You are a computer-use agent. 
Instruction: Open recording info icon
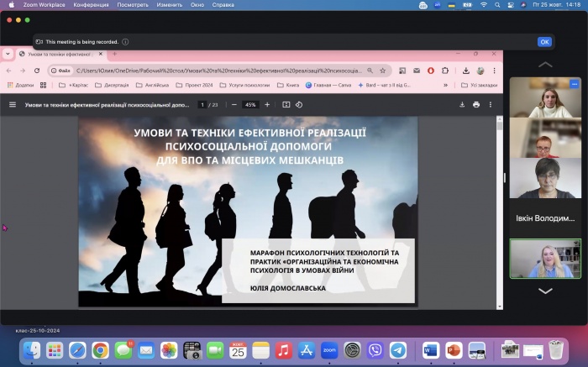point(125,42)
